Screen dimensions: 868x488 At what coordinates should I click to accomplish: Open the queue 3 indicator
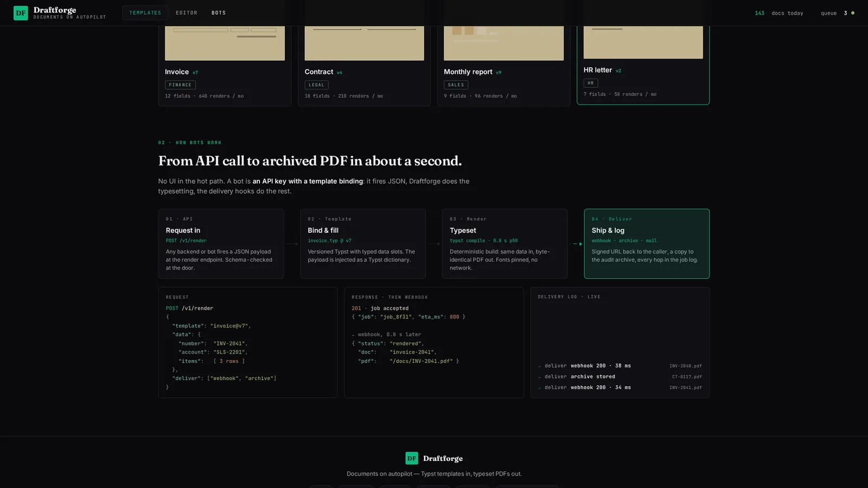(x=837, y=13)
